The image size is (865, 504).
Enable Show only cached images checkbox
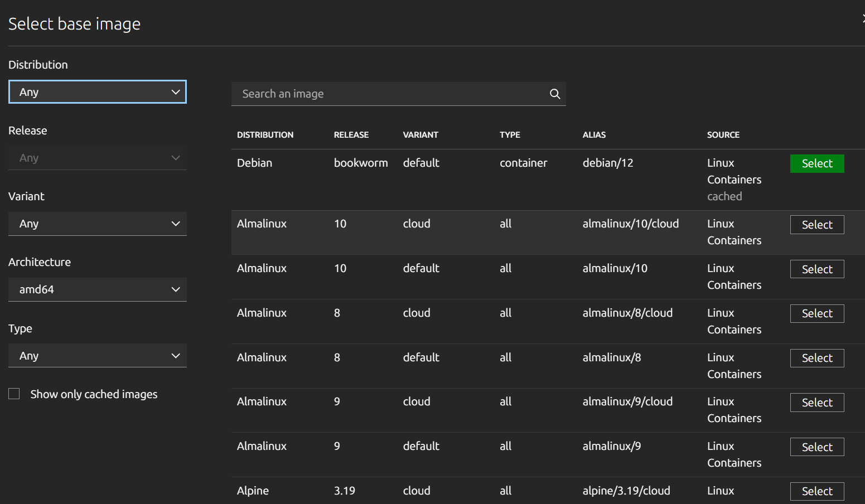coord(14,394)
